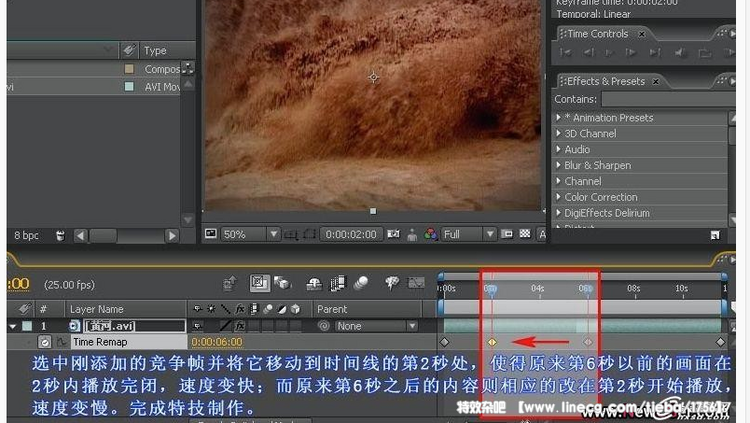Screen dimensions: 750x423
Task: Toggle the Time Remap stopwatch
Action: (44, 342)
